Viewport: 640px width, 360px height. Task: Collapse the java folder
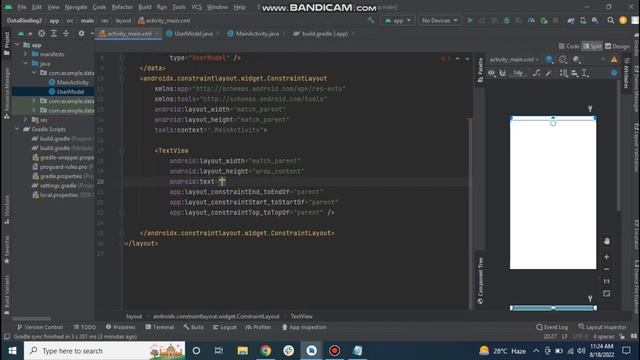pyautogui.click(x=25, y=63)
